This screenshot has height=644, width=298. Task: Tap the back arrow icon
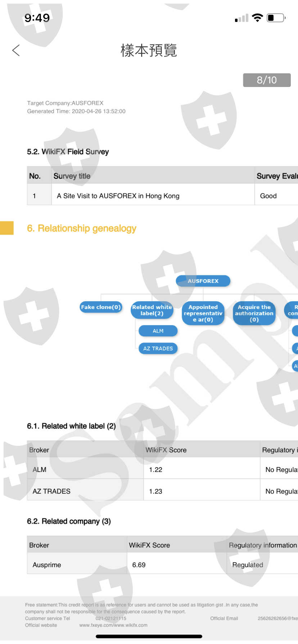pos(16,50)
